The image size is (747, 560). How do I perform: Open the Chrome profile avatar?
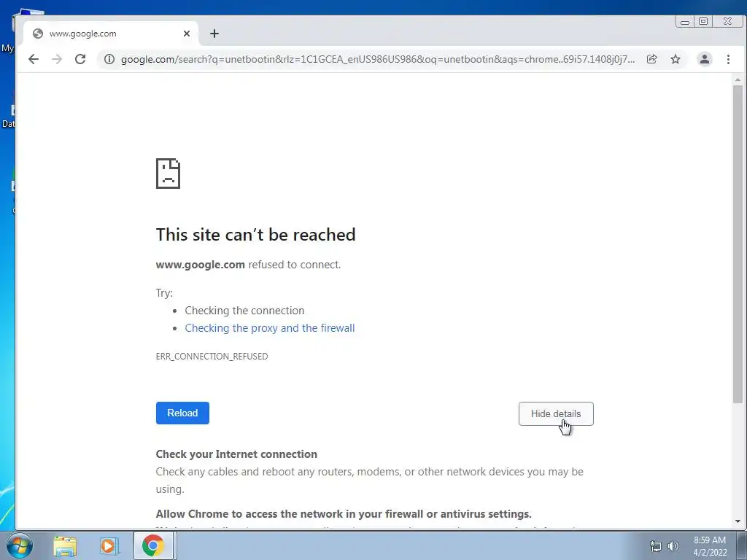coord(704,59)
